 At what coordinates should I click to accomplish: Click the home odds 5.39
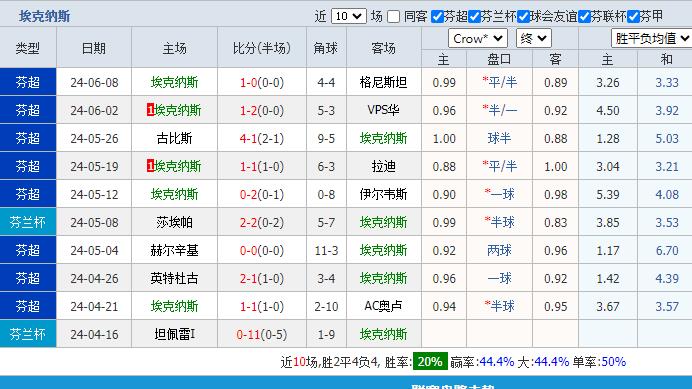tap(608, 194)
